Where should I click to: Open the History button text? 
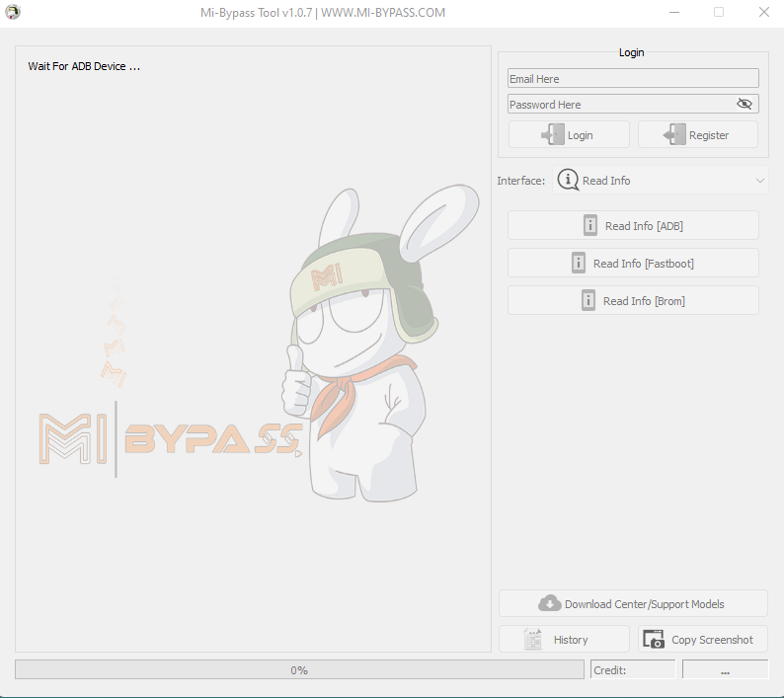[571, 640]
